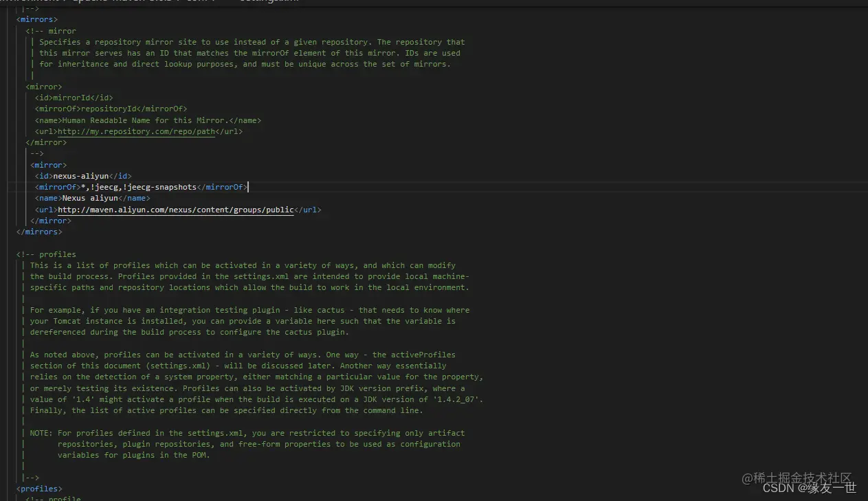Click line 'For example, if you have an integration'
Screen dimensions: 868x501
[x=249, y=310]
